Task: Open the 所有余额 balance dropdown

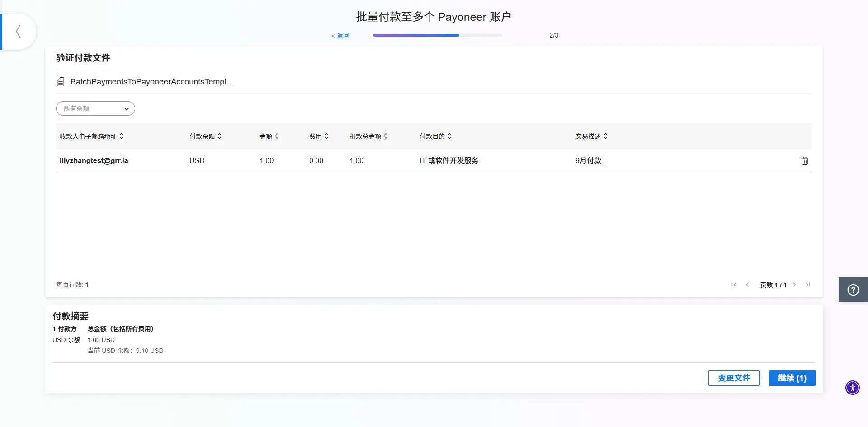Action: point(95,108)
